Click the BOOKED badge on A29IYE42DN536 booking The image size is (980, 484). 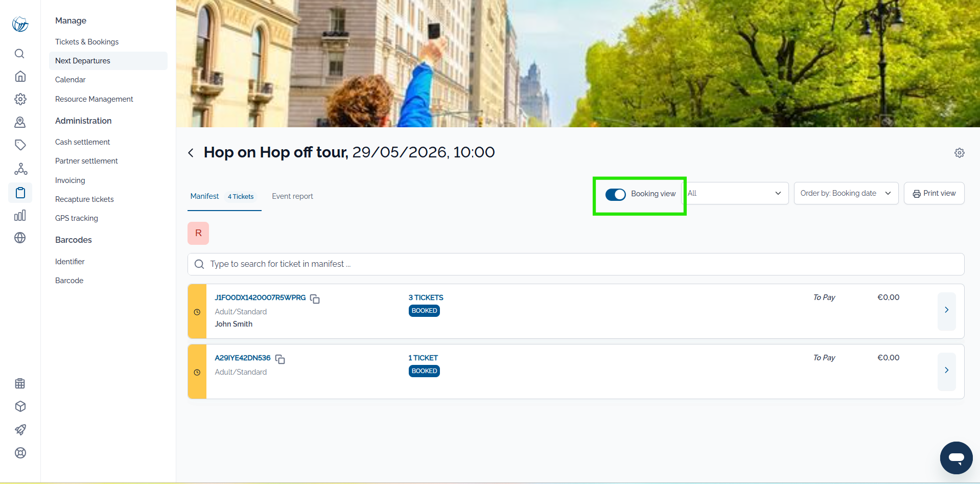[x=424, y=371]
